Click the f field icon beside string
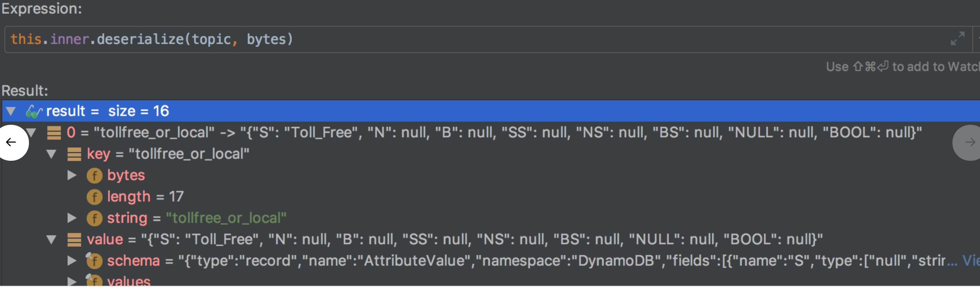The image size is (980, 287). tap(94, 218)
